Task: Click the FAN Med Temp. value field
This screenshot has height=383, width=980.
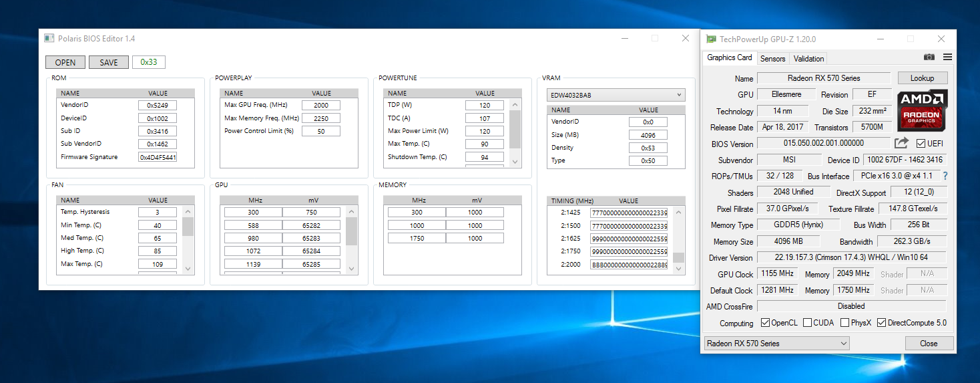Action: click(158, 238)
